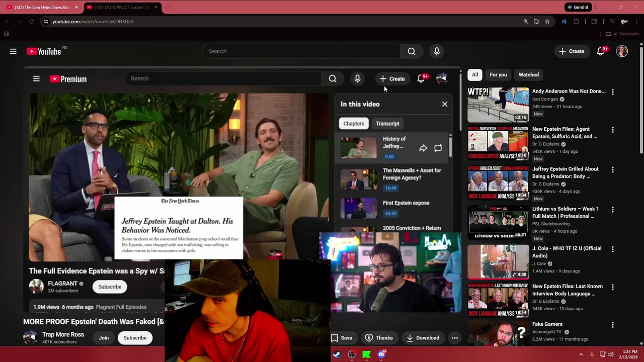Image resolution: width=644 pixels, height=362 pixels.
Task: Subscribe to the FLAGRANT channel
Action: pos(110,287)
